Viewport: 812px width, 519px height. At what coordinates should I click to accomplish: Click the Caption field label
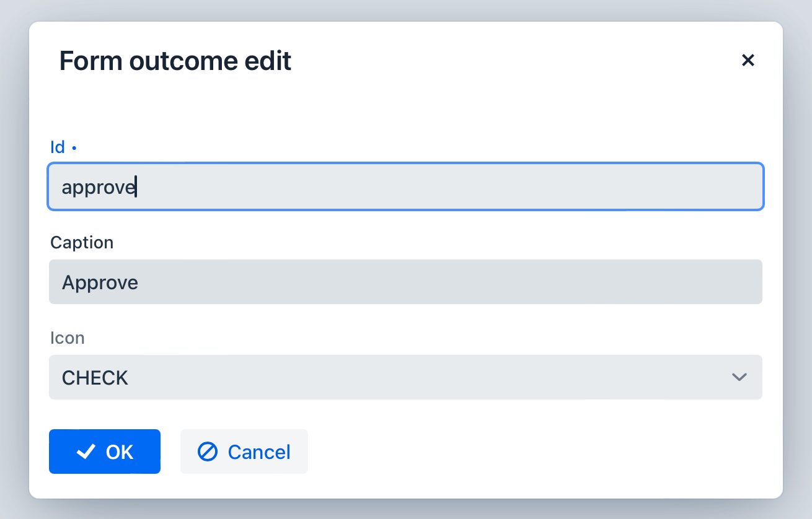click(x=82, y=242)
